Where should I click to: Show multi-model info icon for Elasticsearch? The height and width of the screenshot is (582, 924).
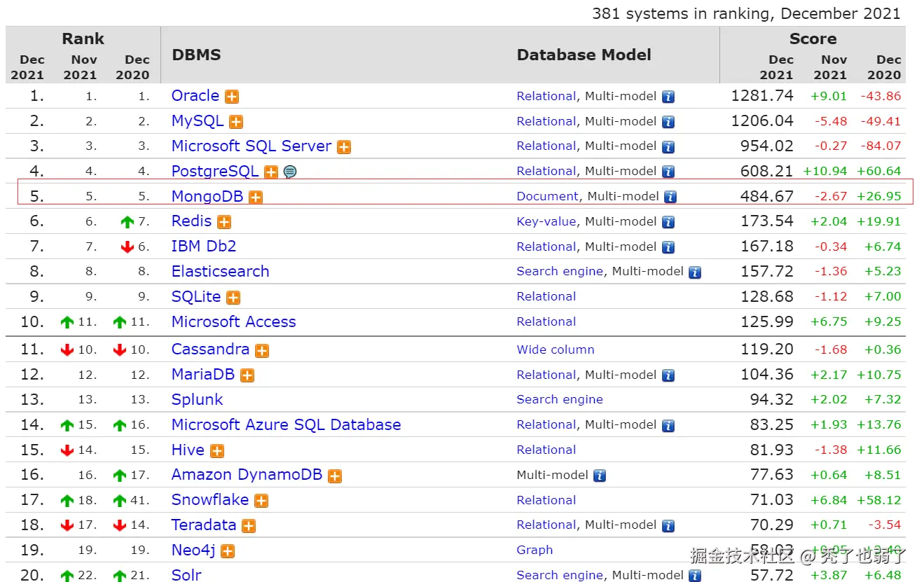[x=694, y=272]
